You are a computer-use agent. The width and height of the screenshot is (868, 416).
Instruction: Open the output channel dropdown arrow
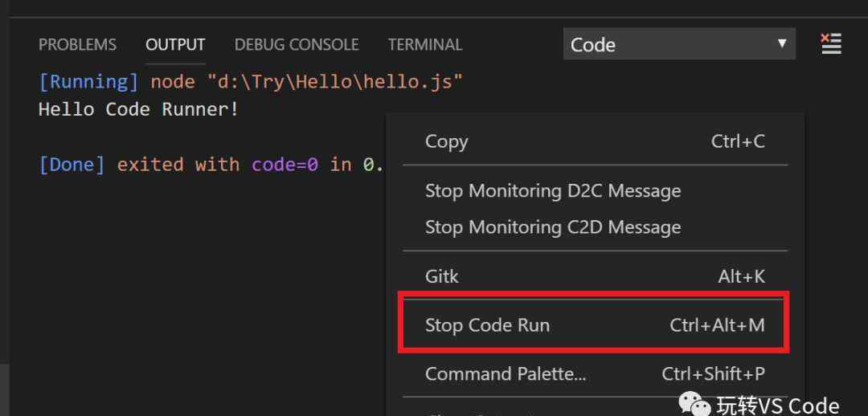tap(782, 43)
